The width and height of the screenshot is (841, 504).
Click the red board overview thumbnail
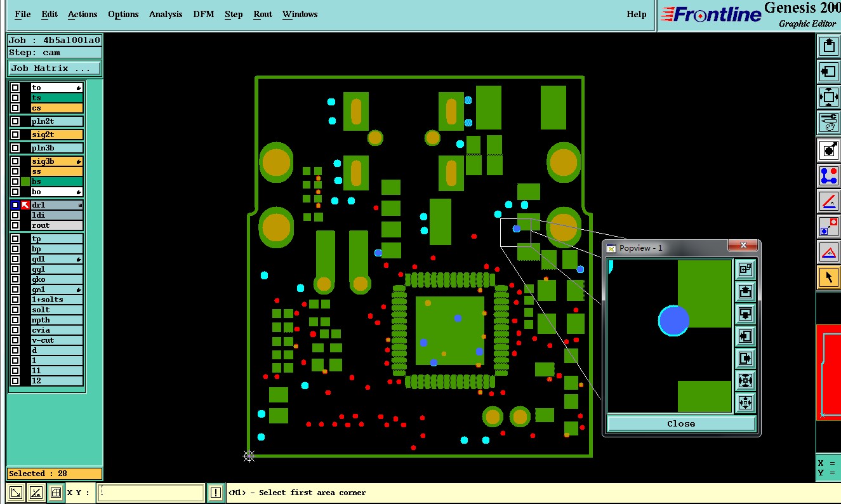(x=828, y=372)
